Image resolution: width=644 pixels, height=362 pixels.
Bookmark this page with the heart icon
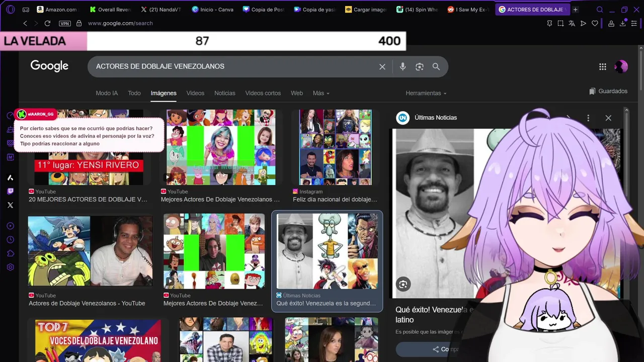tap(595, 23)
